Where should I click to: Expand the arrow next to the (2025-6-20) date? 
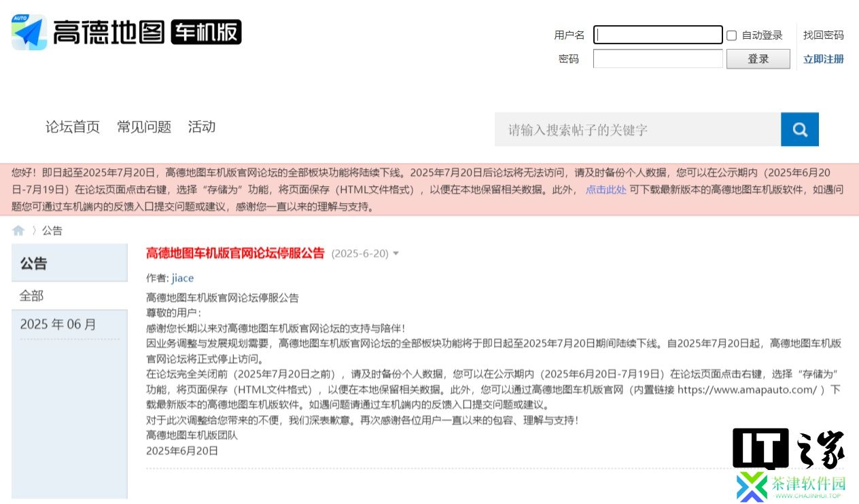(x=396, y=253)
